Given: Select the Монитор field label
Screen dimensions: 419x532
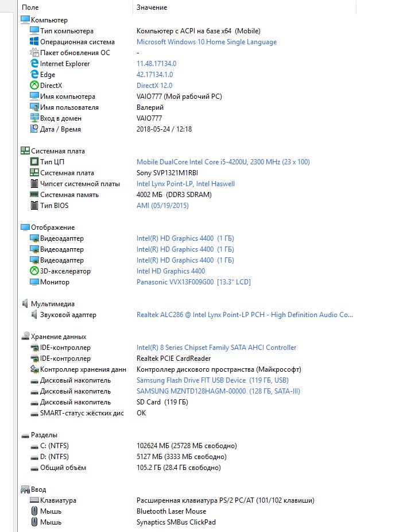Looking at the screenshot, I should [x=55, y=282].
